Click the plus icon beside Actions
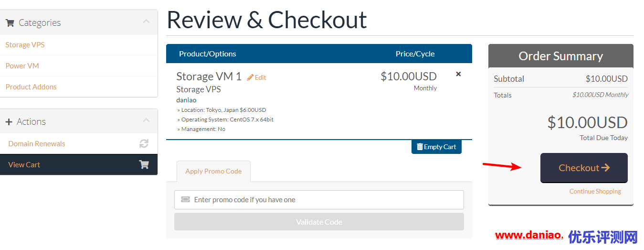 click(x=9, y=122)
